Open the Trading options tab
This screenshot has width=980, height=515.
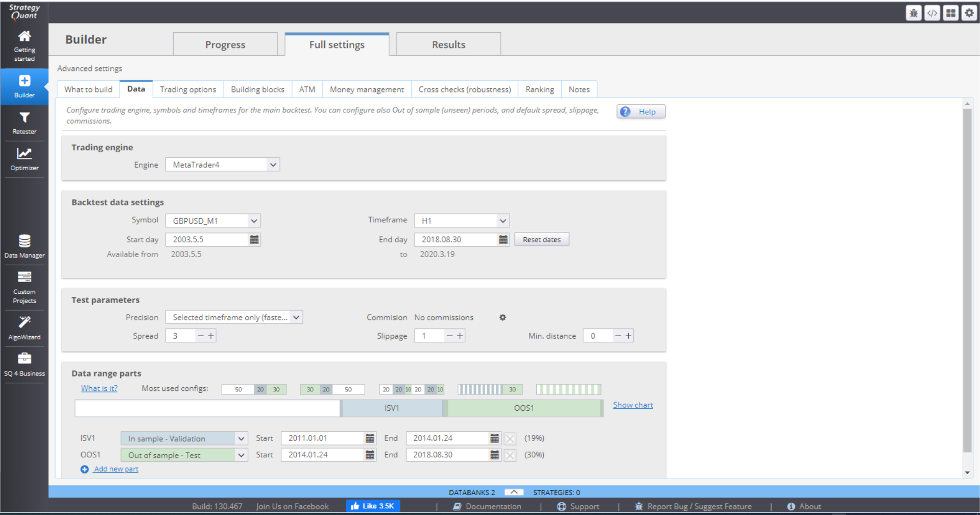(188, 89)
